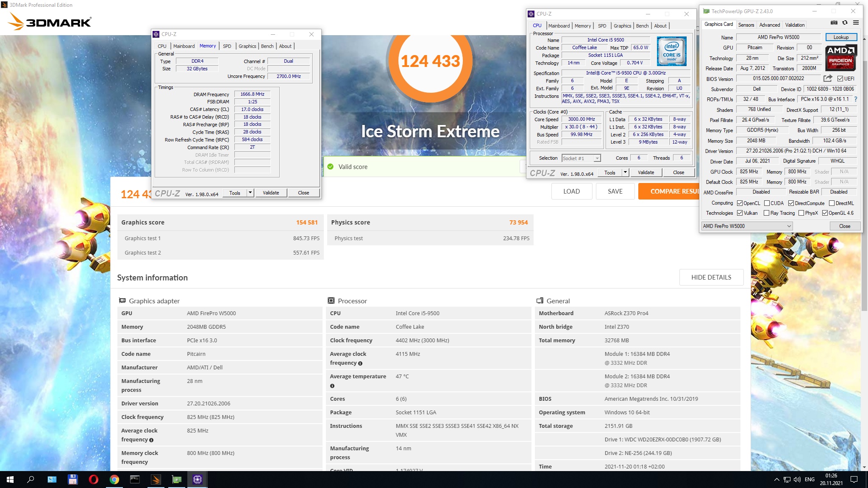
Task: Open taskbar search magnifier
Action: [x=31, y=480]
